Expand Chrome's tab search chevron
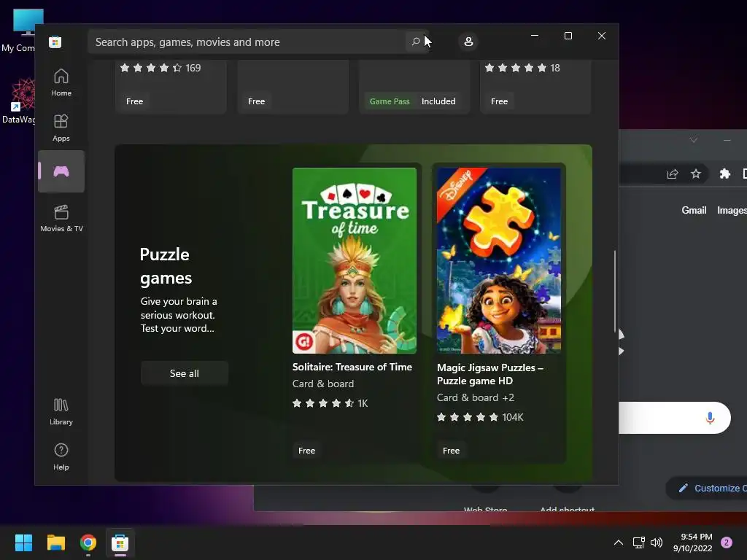747x560 pixels. click(694, 140)
